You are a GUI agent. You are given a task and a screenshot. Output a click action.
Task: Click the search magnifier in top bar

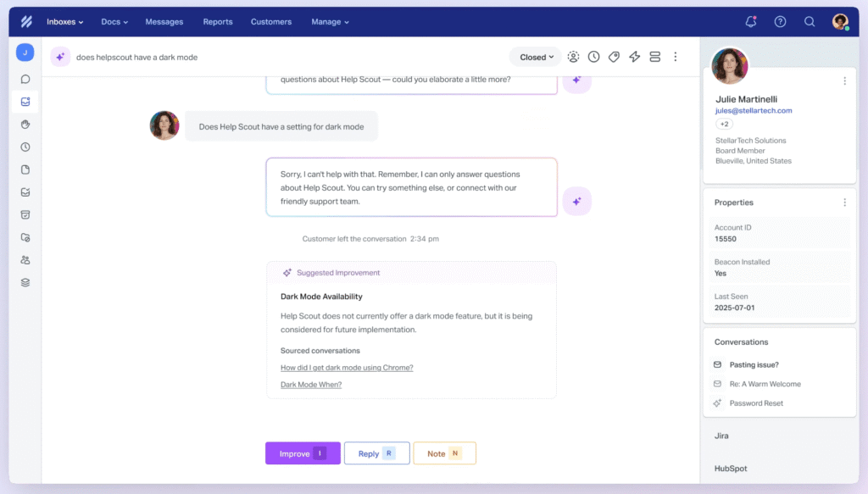click(810, 22)
